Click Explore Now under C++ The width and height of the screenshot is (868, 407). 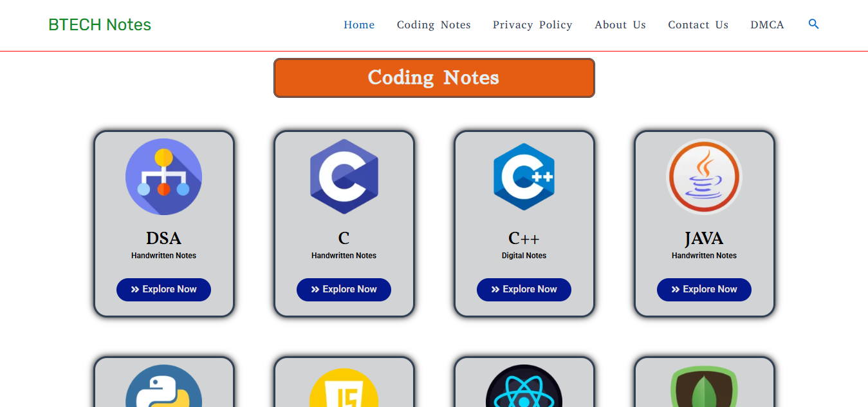(524, 289)
